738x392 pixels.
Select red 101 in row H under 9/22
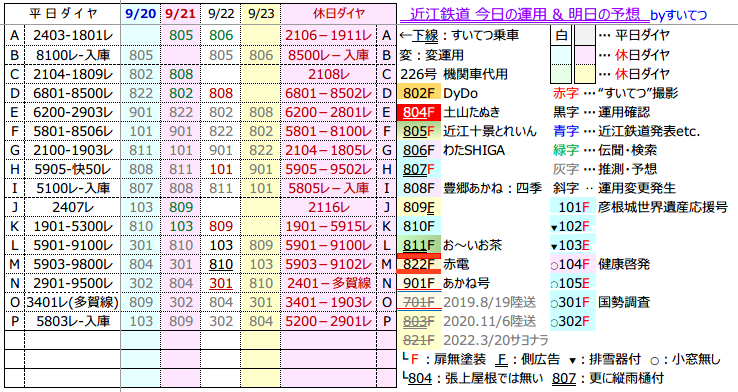[x=221, y=169]
